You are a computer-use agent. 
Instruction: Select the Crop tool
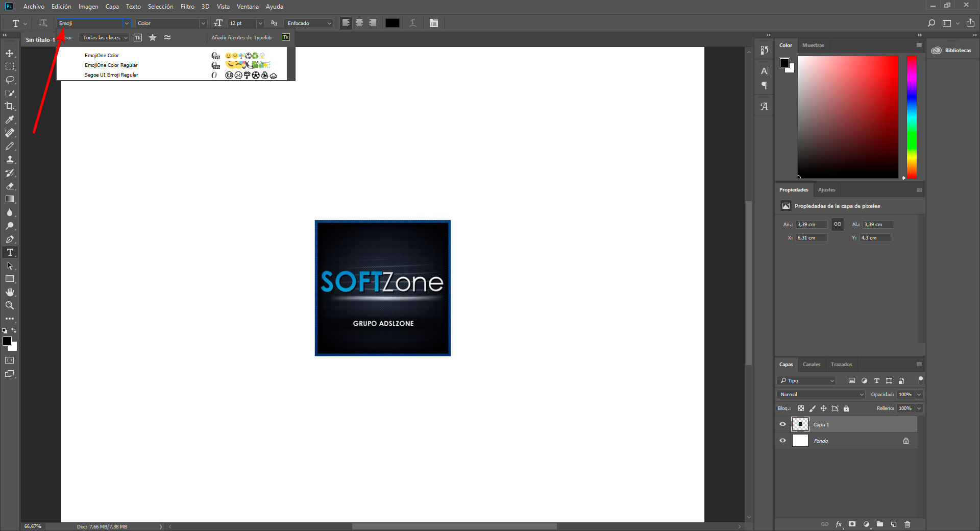10,106
